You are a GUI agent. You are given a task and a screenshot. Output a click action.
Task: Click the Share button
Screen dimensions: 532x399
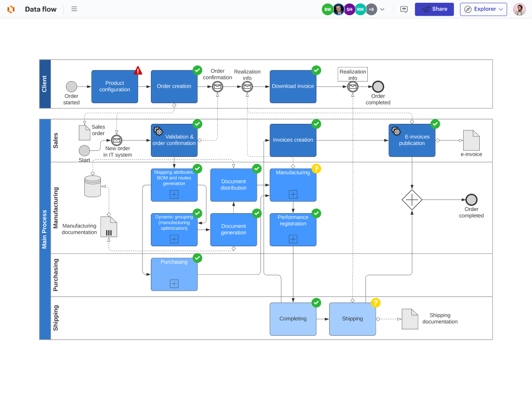434,9
